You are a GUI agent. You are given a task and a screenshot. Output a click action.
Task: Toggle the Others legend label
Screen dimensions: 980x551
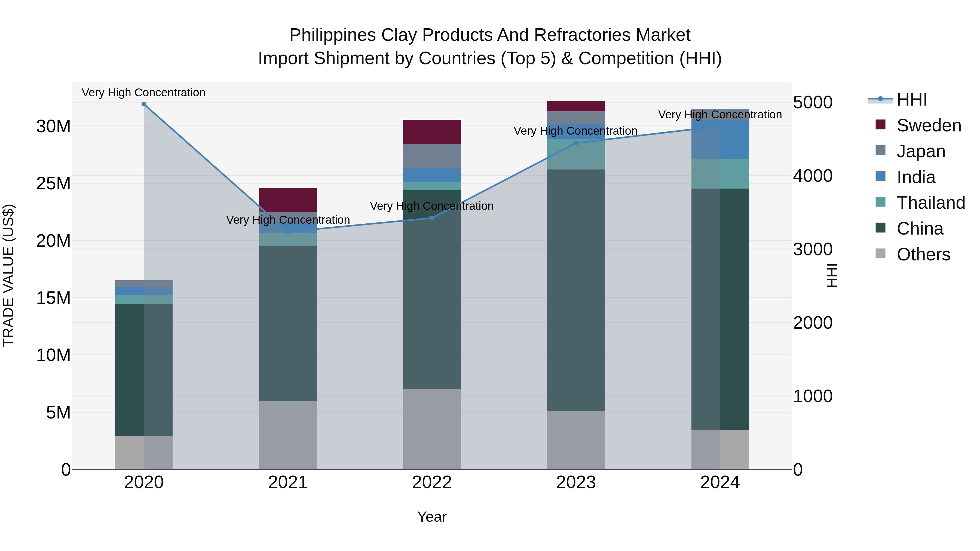(x=923, y=254)
